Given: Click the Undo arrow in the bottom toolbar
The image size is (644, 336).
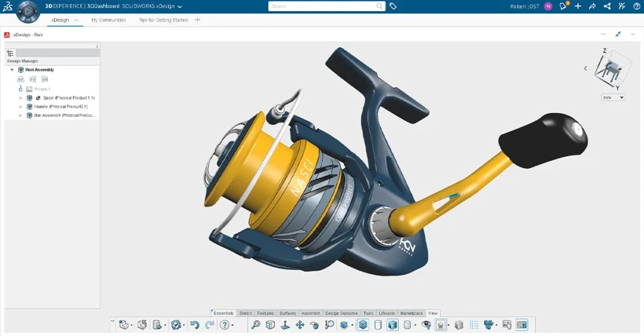Looking at the screenshot, I should coord(195,325).
